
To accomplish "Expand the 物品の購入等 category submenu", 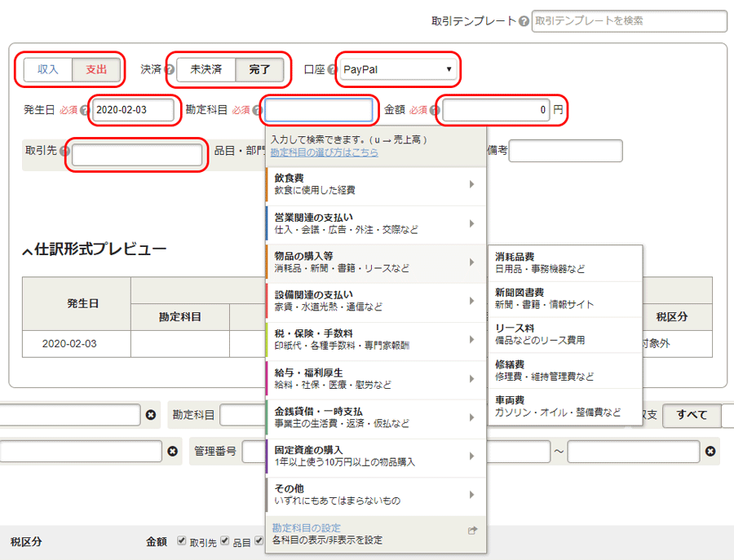I will coord(473,263).
